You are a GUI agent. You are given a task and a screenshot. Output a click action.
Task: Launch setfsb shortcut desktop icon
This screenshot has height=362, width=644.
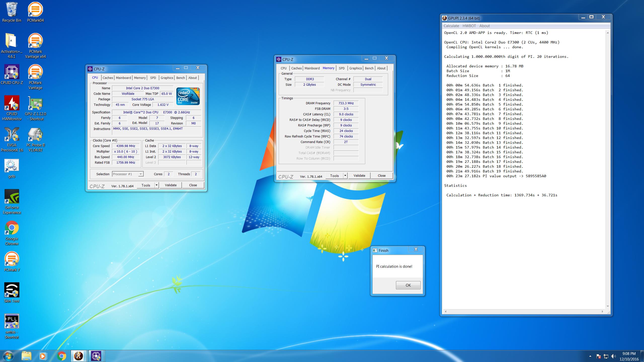12,327
